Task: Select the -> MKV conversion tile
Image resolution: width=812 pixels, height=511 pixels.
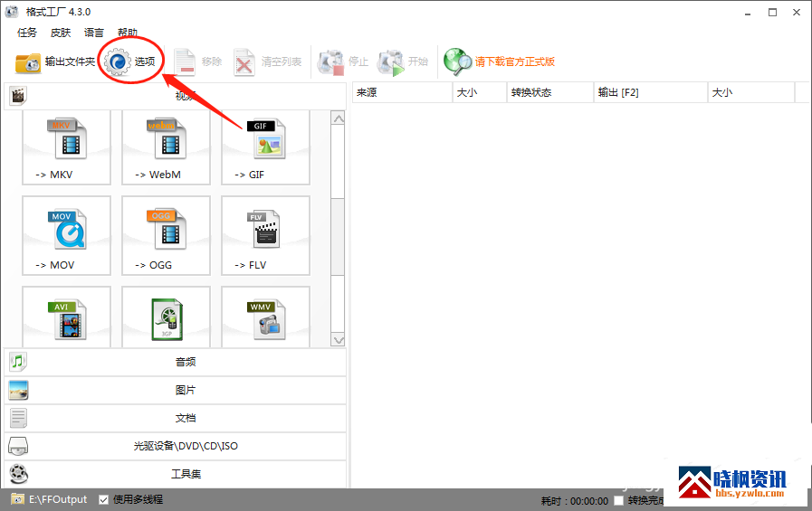Action: click(x=66, y=147)
